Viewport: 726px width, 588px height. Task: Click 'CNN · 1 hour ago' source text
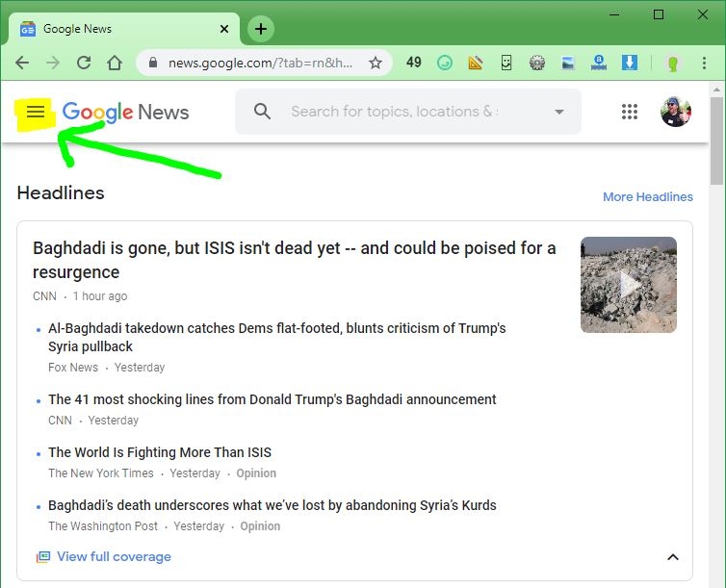(x=80, y=296)
